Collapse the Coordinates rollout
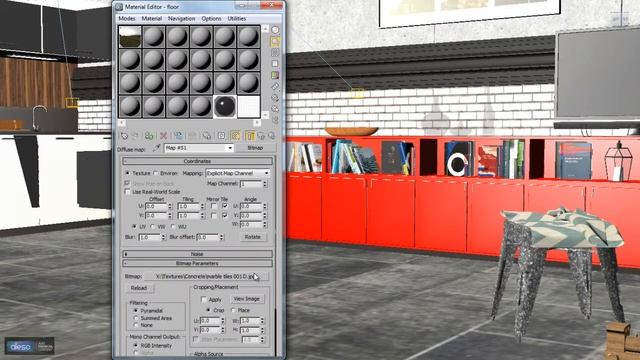This screenshot has width=640, height=360. 198,161
